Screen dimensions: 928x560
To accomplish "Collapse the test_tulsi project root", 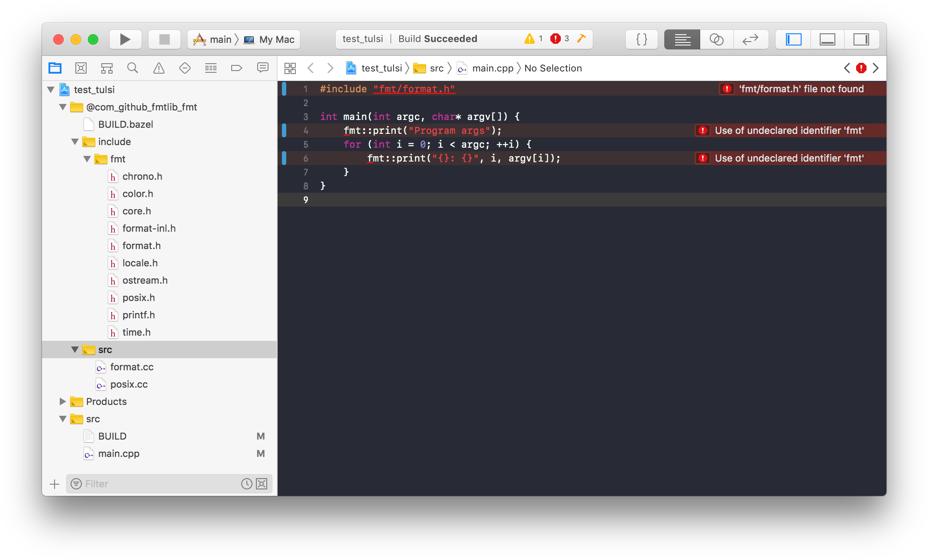I will tap(51, 90).
